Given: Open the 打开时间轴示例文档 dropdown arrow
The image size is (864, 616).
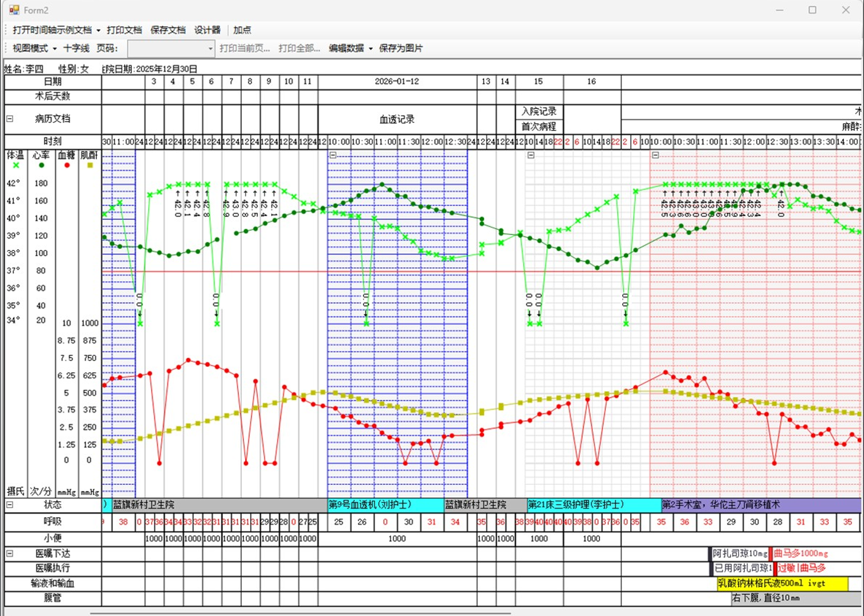Looking at the screenshot, I should click(x=98, y=30).
